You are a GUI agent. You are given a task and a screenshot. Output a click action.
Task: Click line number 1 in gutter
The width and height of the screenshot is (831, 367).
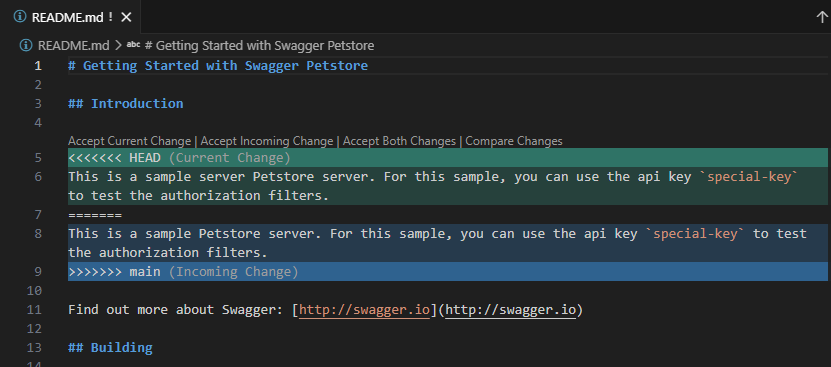pos(38,66)
